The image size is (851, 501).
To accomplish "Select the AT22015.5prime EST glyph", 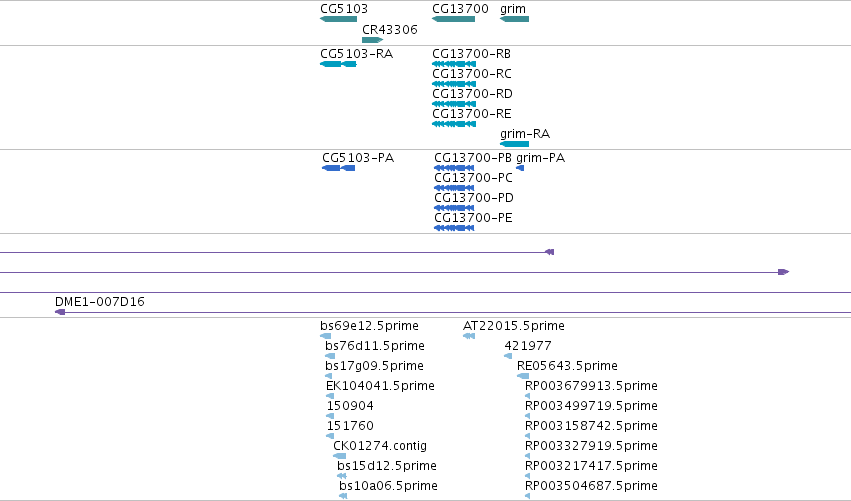I will (469, 336).
